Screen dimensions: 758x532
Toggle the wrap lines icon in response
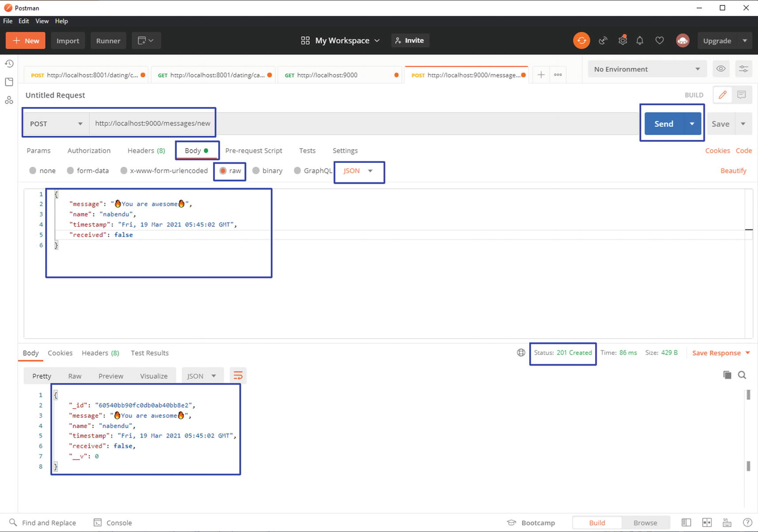[238, 376]
